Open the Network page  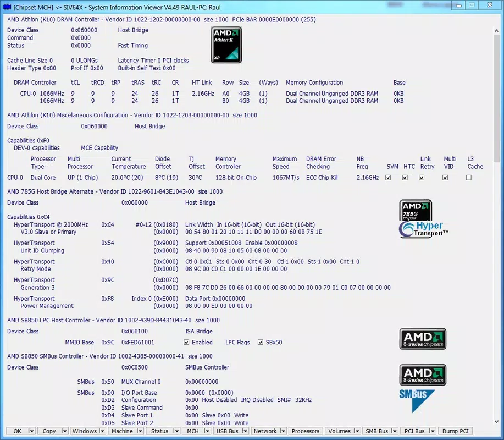click(265, 431)
